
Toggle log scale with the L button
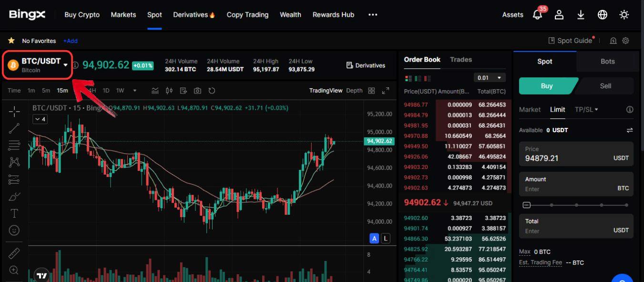pos(385,238)
